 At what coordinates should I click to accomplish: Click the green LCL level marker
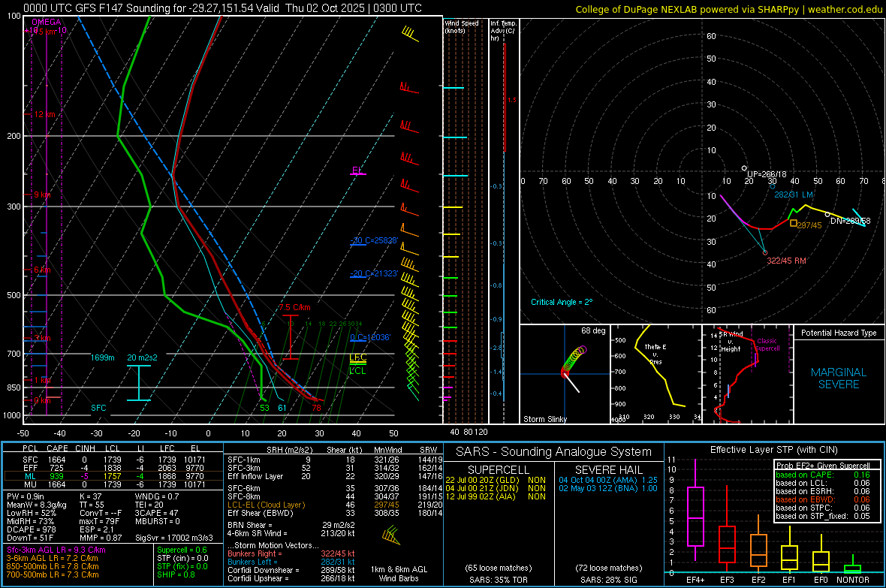tap(357, 371)
